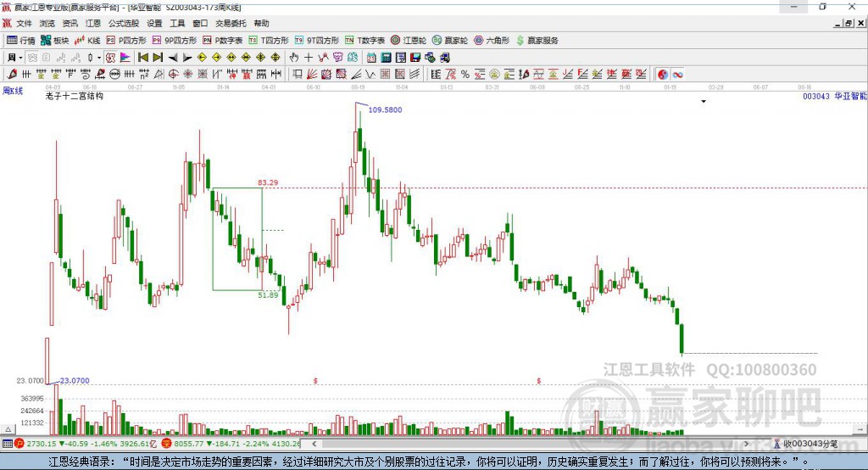Click the 行情 toolbar button

click(x=21, y=41)
